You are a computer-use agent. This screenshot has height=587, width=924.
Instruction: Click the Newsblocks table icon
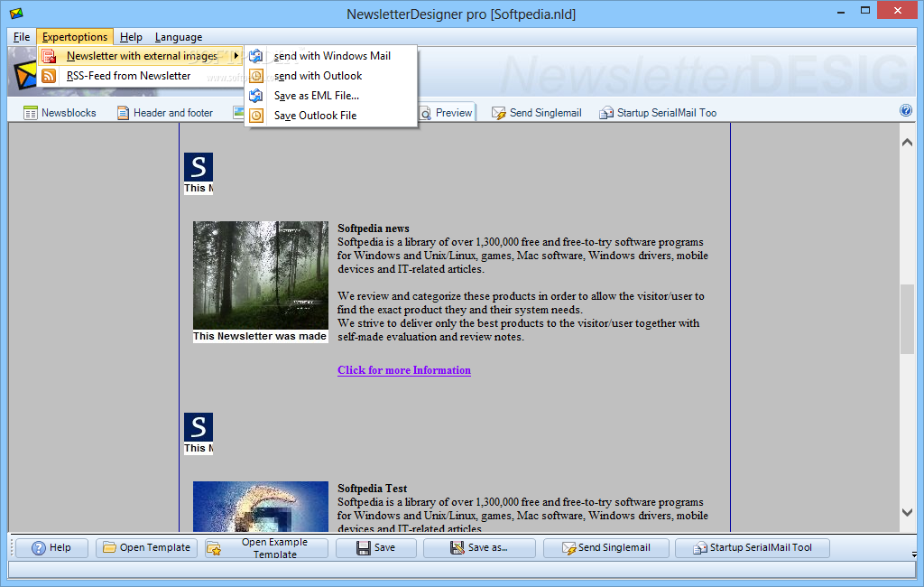[x=30, y=113]
